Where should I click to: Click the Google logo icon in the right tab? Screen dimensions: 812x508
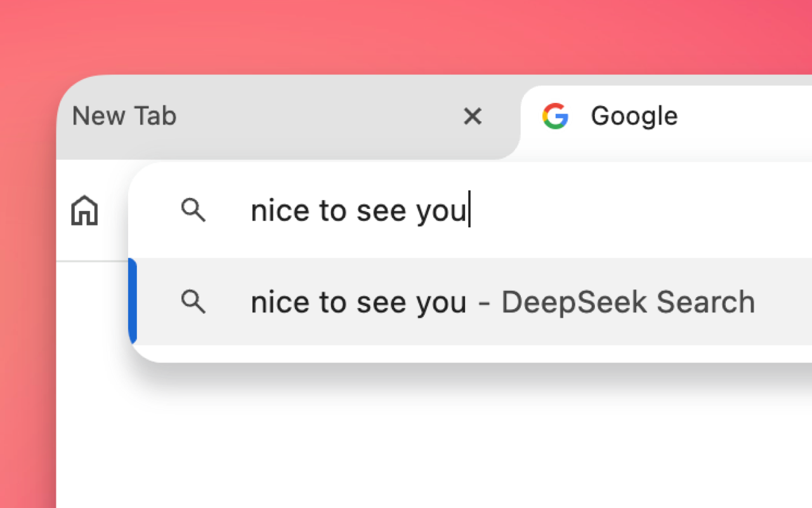click(x=556, y=116)
